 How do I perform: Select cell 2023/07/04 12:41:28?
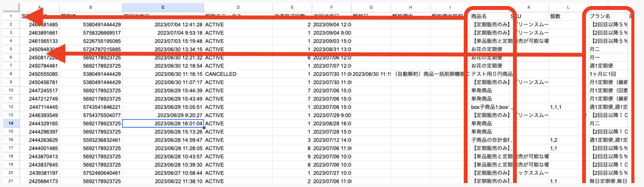pos(163,25)
